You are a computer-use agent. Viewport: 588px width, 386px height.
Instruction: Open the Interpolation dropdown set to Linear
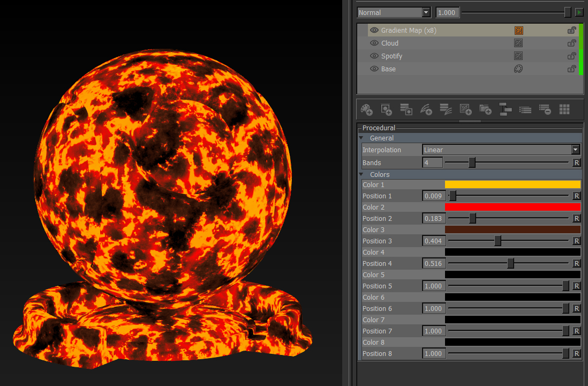501,150
